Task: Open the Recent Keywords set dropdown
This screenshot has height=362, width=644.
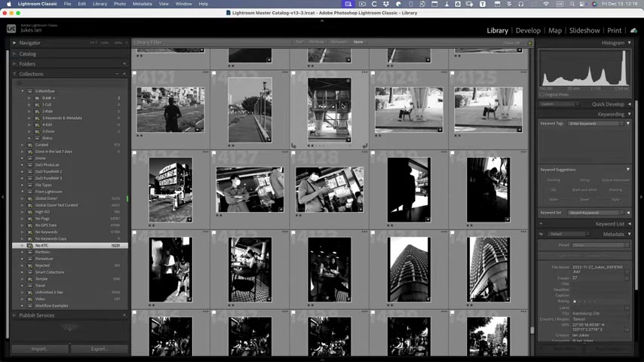Action: [x=596, y=213]
